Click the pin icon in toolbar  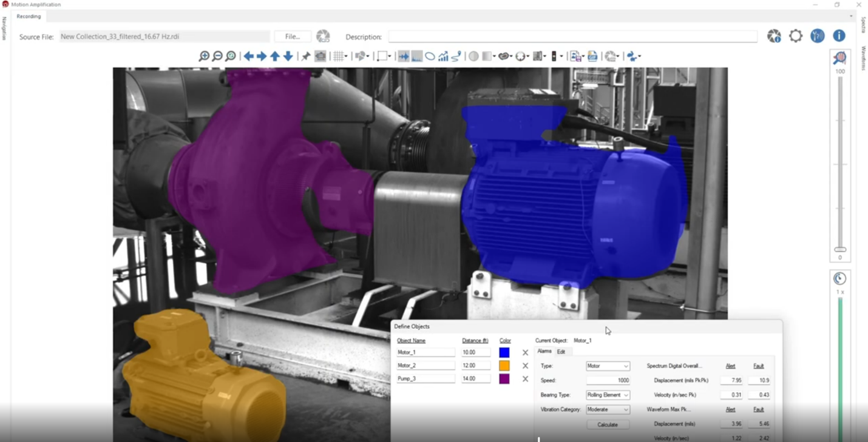(306, 56)
